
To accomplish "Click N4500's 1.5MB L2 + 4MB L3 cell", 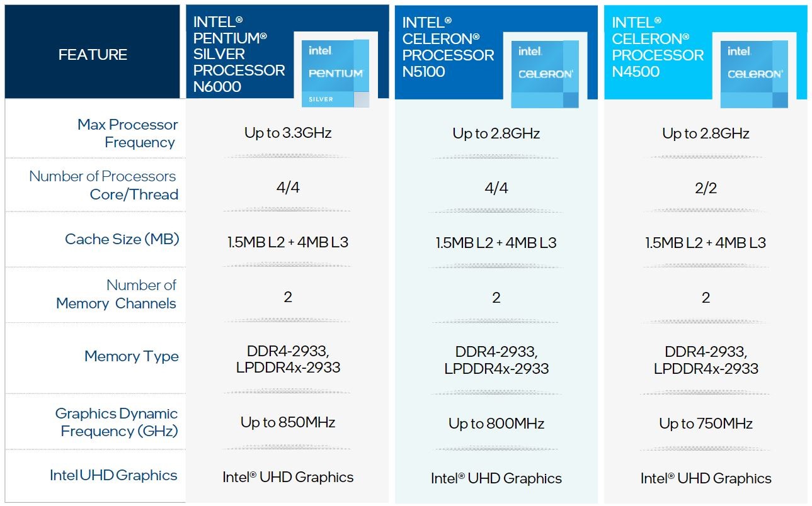I will 706,242.
